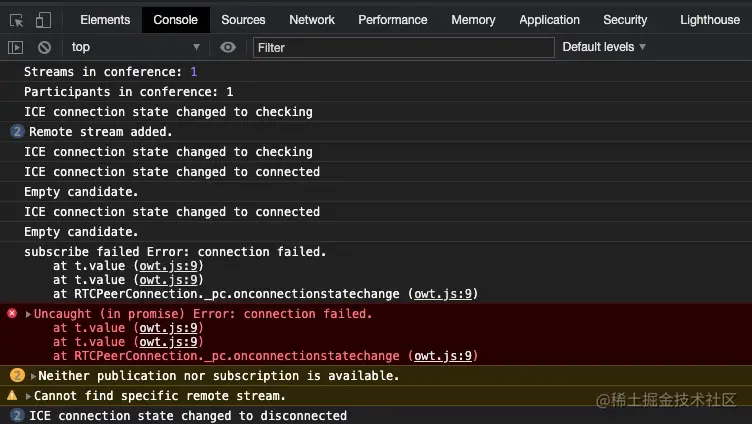Click the orange count badge beside Neither publication
752x424 pixels.
(x=17, y=375)
